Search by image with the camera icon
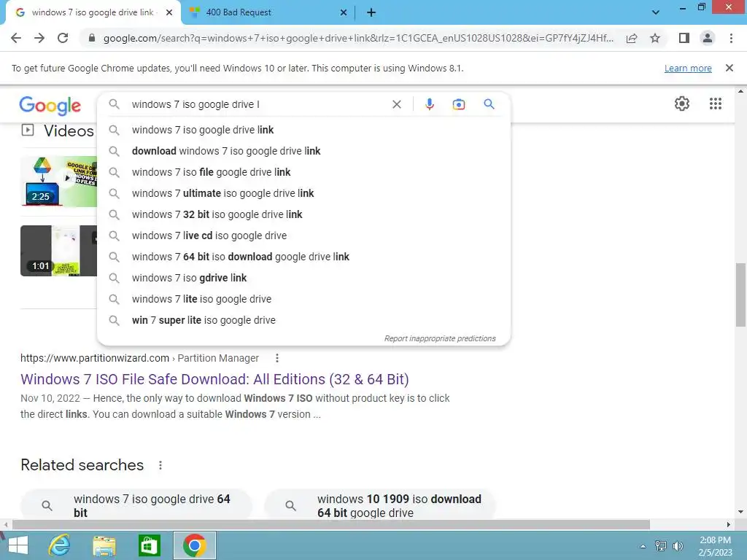The width and height of the screenshot is (747, 560). [458, 104]
